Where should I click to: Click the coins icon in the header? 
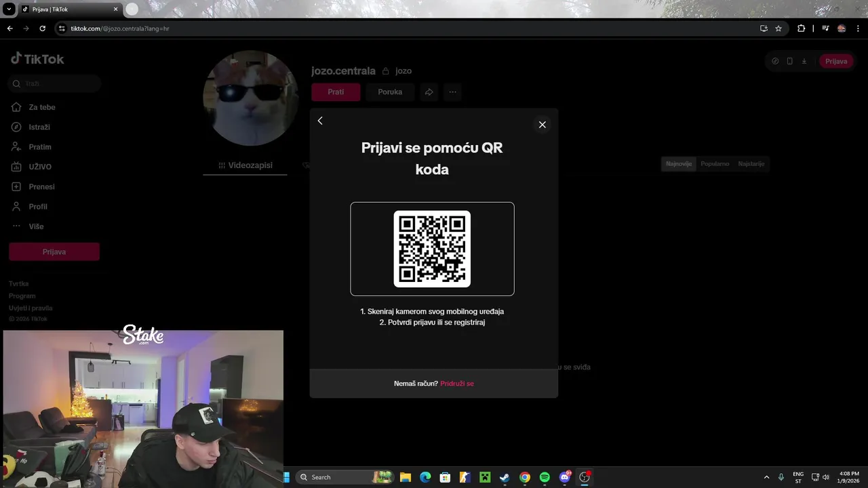tap(775, 61)
